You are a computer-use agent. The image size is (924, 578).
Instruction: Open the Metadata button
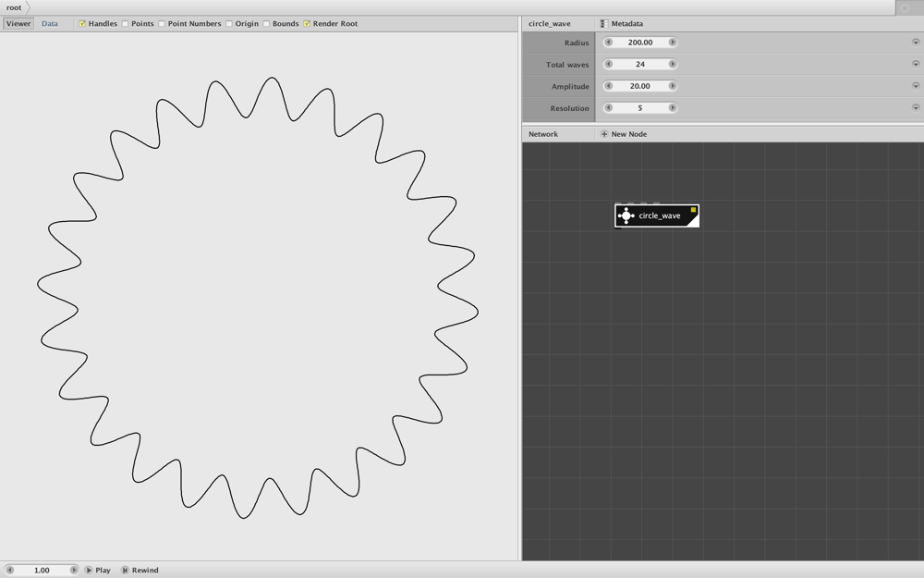pyautogui.click(x=621, y=24)
